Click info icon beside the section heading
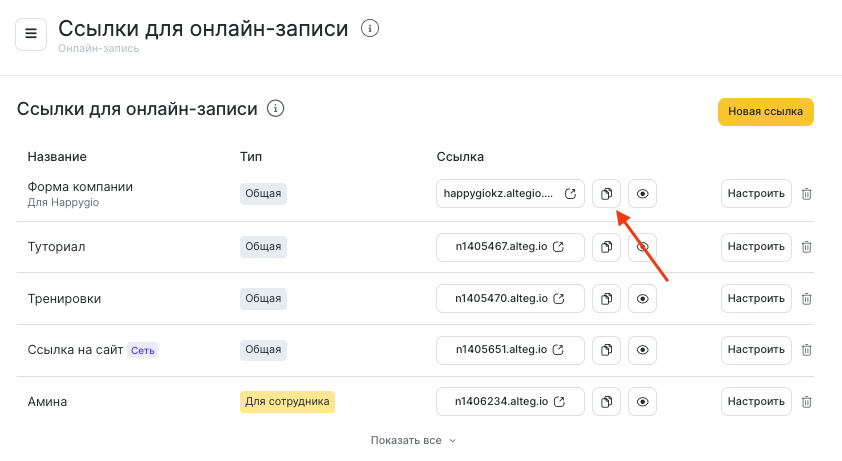Image resolution: width=842 pixels, height=461 pixels. pyautogui.click(x=276, y=108)
